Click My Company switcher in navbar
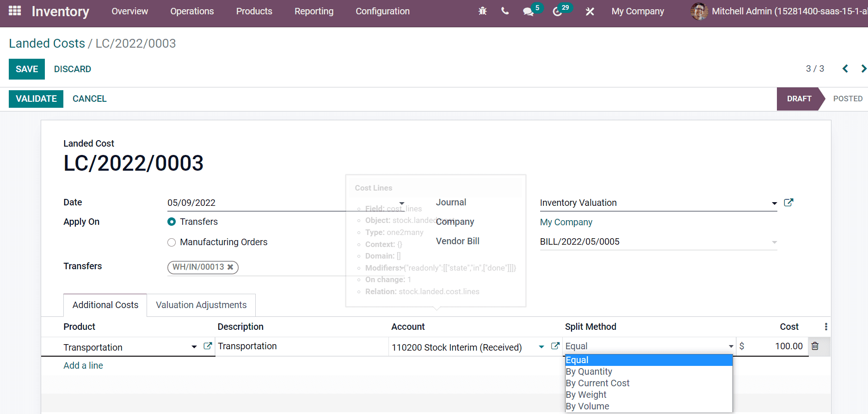Image resolution: width=868 pixels, height=414 pixels. 638,11
